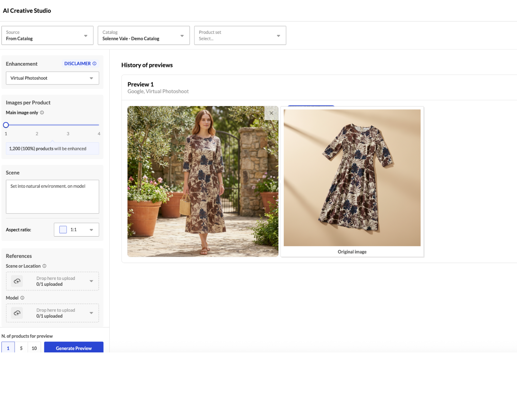Click upload cloud icon for Model reference
This screenshot has height=420, width=517.
(17, 313)
